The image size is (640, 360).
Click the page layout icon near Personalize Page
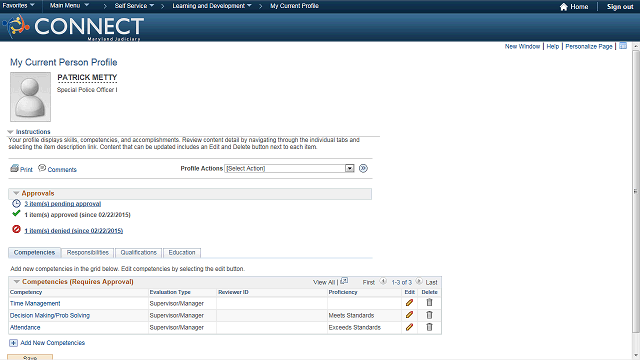(623, 46)
